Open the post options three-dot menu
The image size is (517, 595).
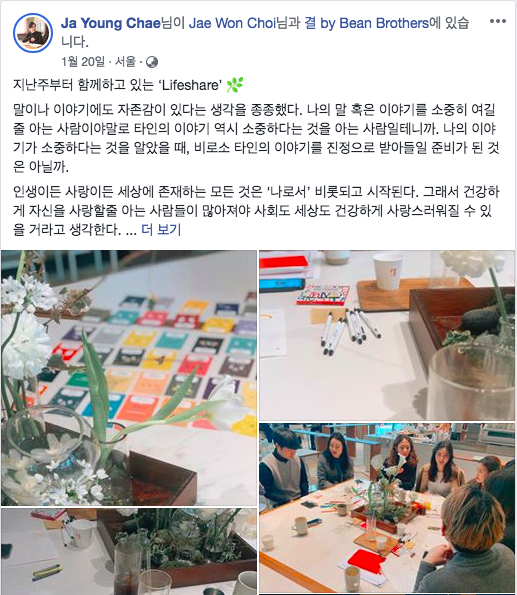498,21
